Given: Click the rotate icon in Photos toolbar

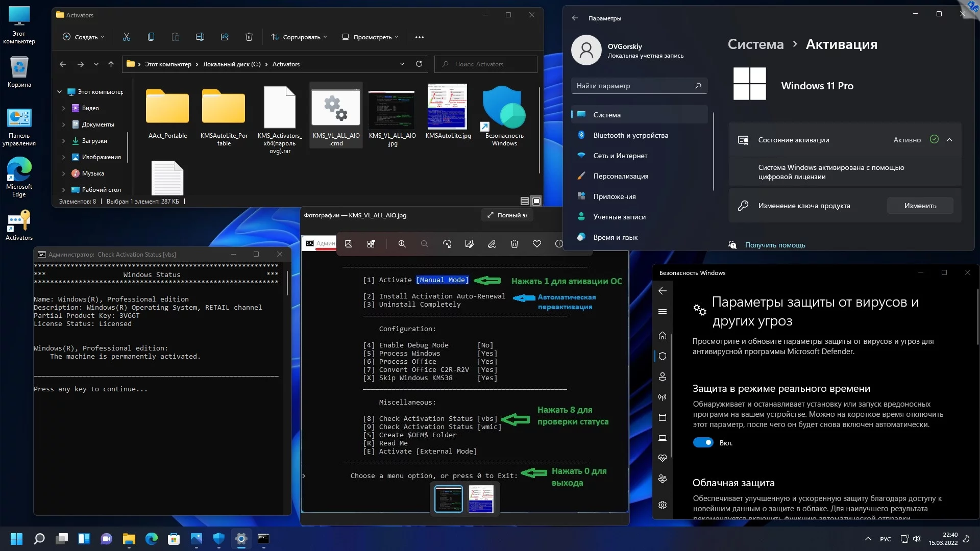Looking at the screenshot, I should pyautogui.click(x=447, y=244).
